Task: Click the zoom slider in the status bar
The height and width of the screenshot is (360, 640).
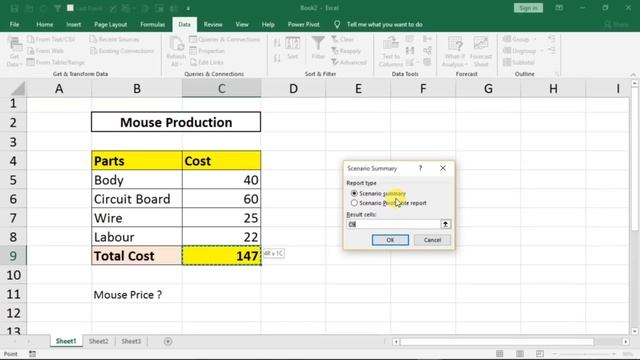Action: click(584, 353)
